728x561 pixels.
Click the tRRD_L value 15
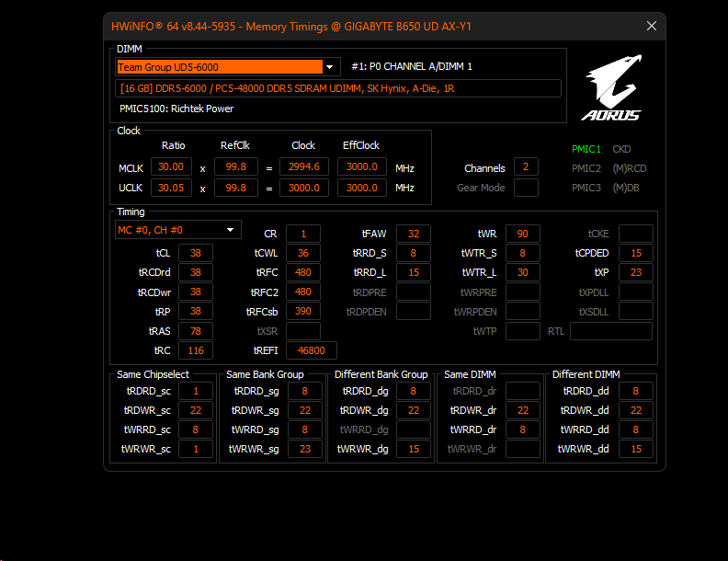pyautogui.click(x=414, y=272)
